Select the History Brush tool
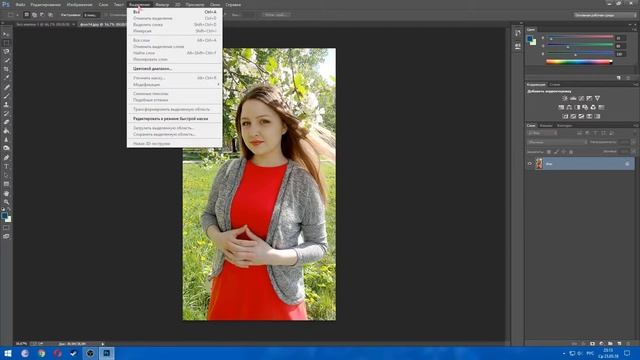This screenshot has width=640, height=360. coord(6,113)
